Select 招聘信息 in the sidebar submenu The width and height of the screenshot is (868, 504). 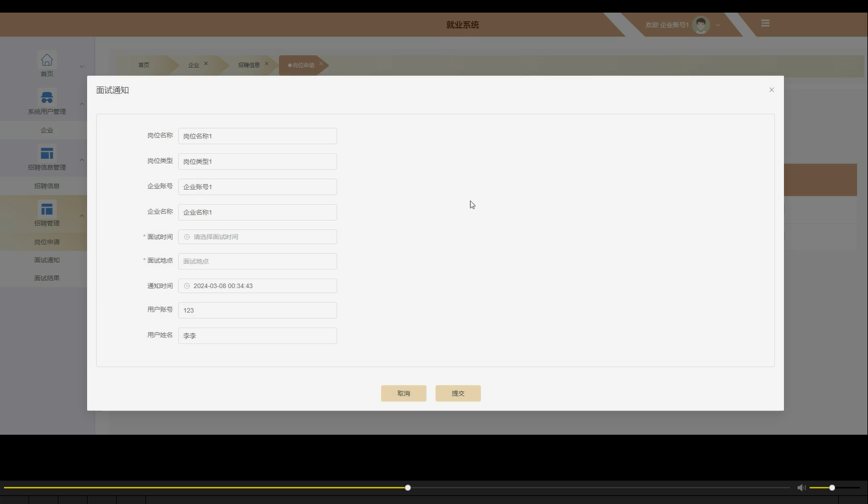[x=47, y=186]
